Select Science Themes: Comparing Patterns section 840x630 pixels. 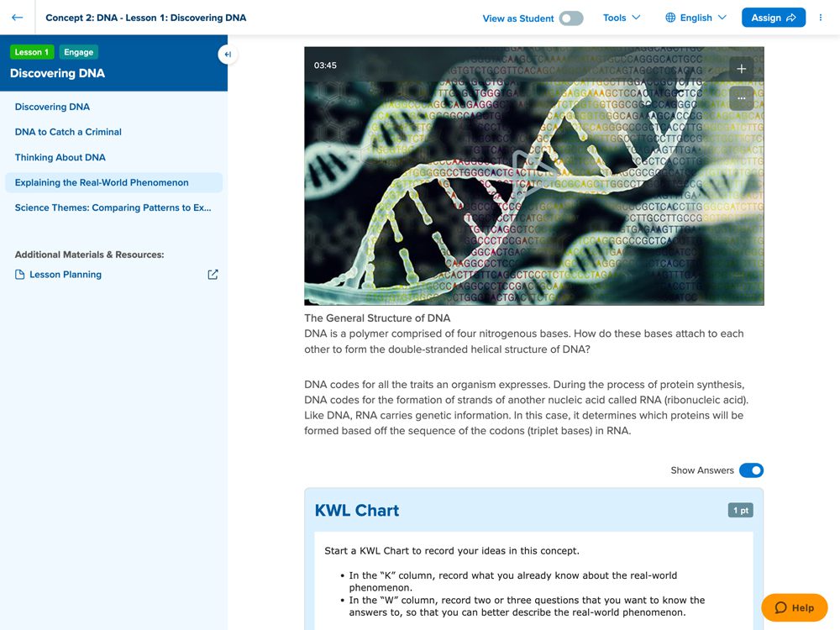pyautogui.click(x=113, y=207)
